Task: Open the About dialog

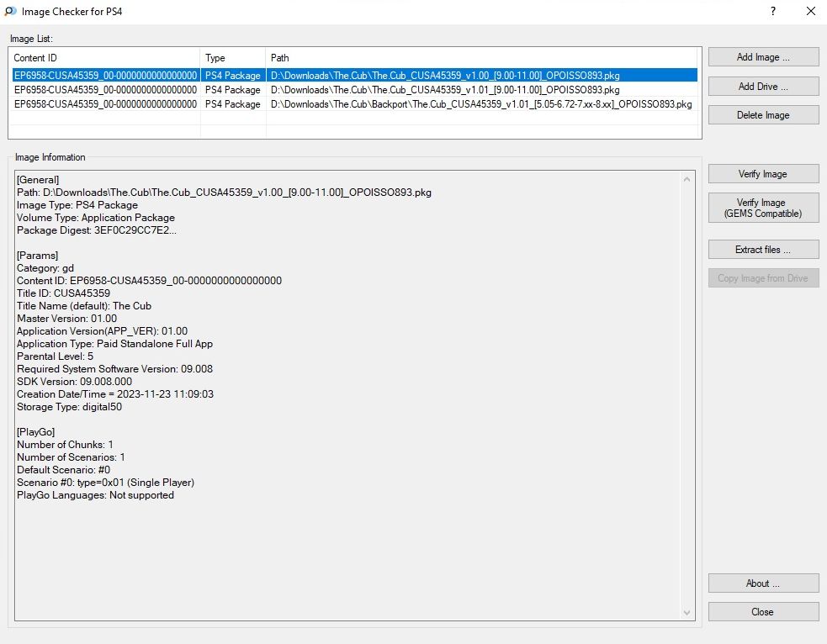Action: pos(763,583)
